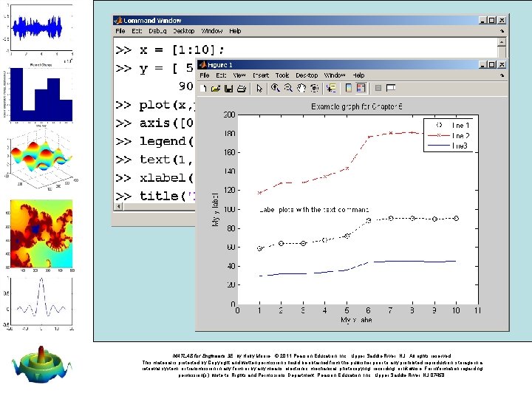532x399 pixels.
Task: Open Desktop menu in Command Window
Action: (184, 31)
